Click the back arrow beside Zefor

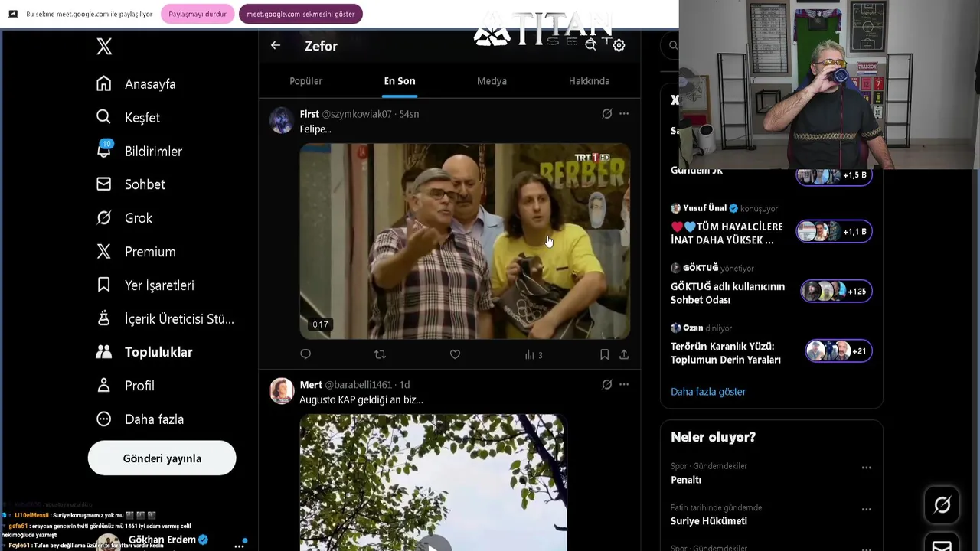pos(276,46)
